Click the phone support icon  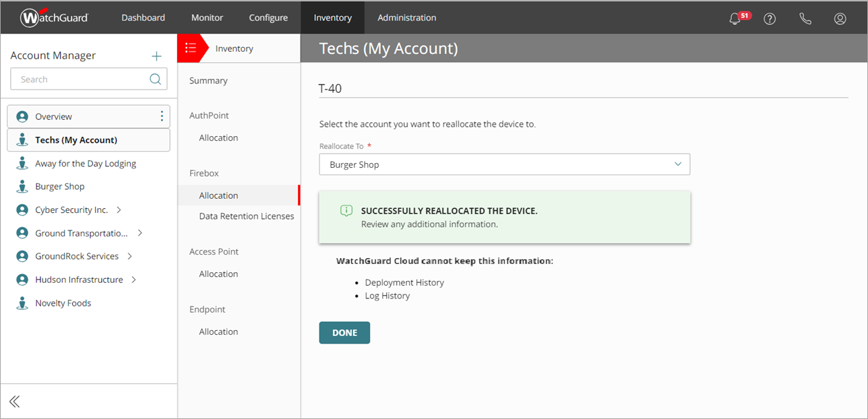pos(805,18)
